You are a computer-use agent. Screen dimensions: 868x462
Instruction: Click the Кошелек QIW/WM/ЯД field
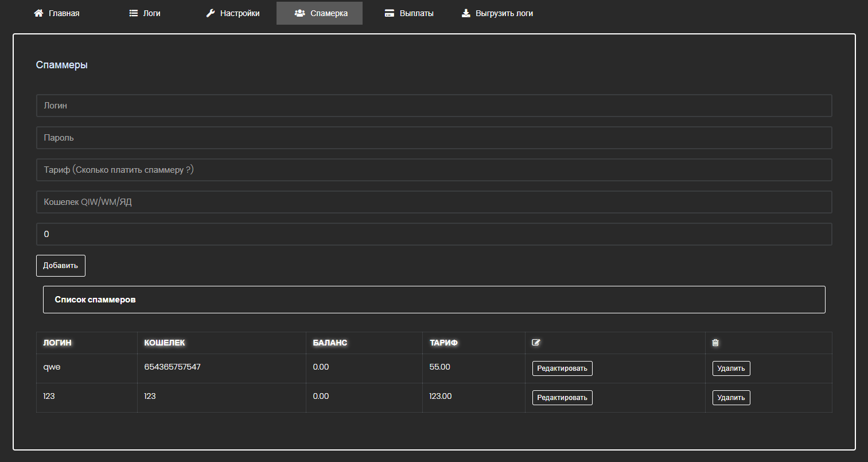click(434, 202)
